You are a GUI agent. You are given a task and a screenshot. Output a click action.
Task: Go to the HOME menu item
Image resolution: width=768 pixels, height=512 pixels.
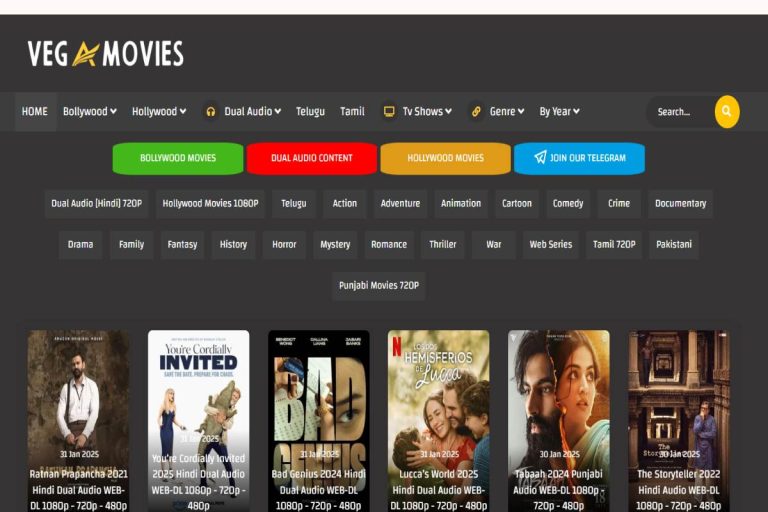(x=35, y=112)
